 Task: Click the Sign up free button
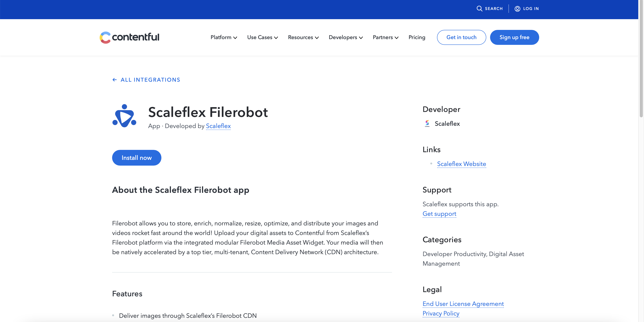pyautogui.click(x=514, y=37)
